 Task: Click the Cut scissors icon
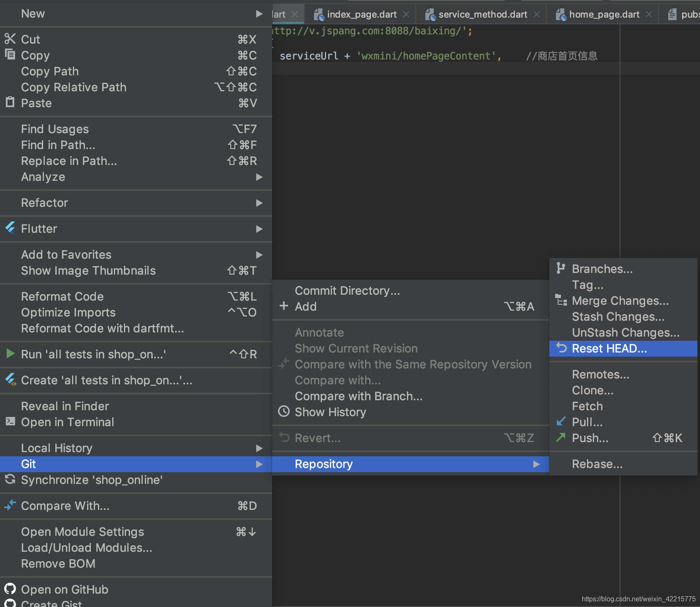[x=10, y=39]
